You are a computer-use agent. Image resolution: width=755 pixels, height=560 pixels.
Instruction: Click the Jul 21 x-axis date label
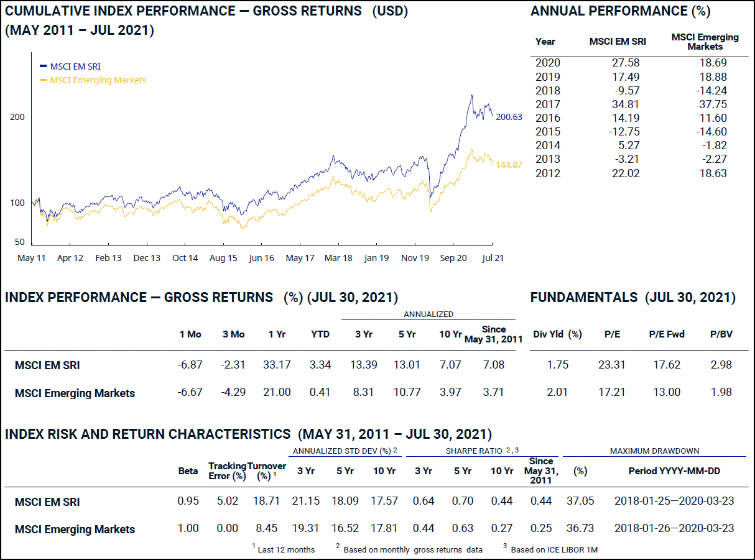click(x=493, y=258)
